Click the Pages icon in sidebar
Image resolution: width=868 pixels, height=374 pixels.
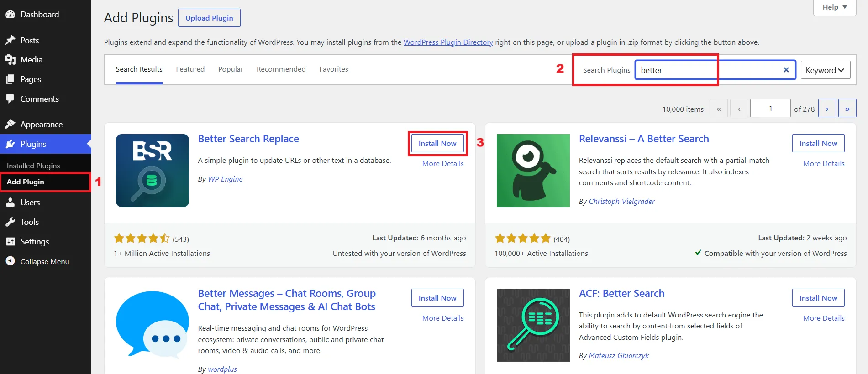(10, 79)
